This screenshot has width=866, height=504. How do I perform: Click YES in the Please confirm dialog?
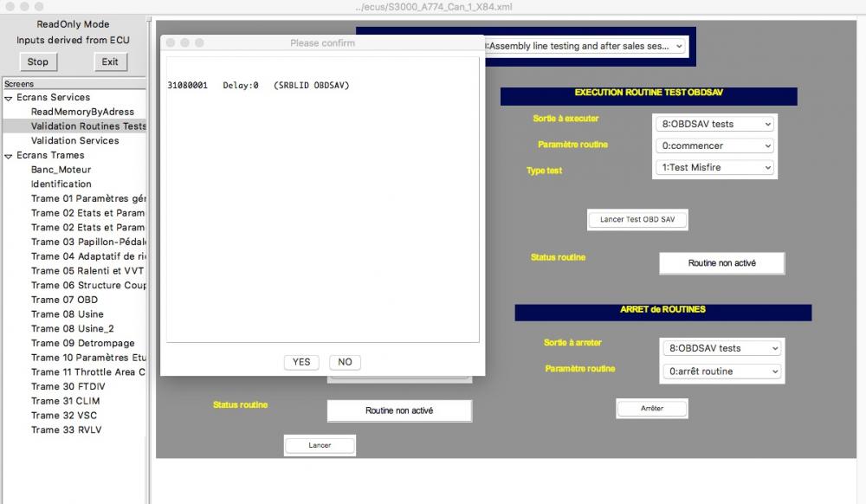pos(301,362)
